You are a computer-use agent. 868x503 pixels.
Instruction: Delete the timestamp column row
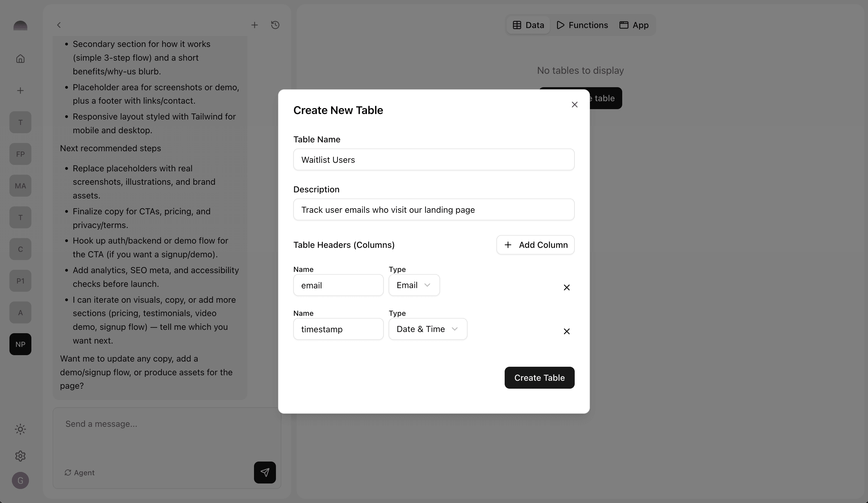pyautogui.click(x=566, y=331)
